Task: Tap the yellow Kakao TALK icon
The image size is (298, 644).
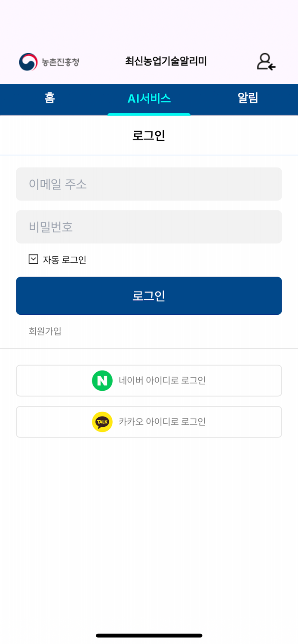Action: [102, 422]
